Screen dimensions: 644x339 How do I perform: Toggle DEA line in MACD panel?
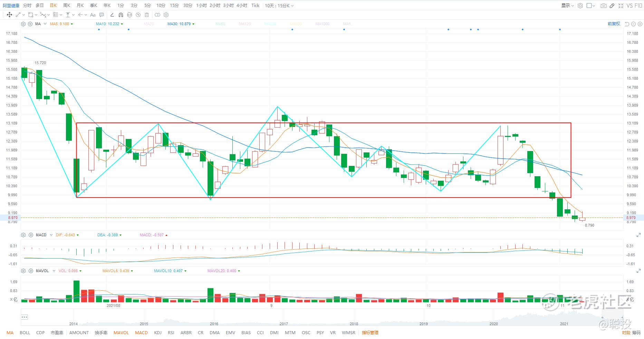[109, 235]
